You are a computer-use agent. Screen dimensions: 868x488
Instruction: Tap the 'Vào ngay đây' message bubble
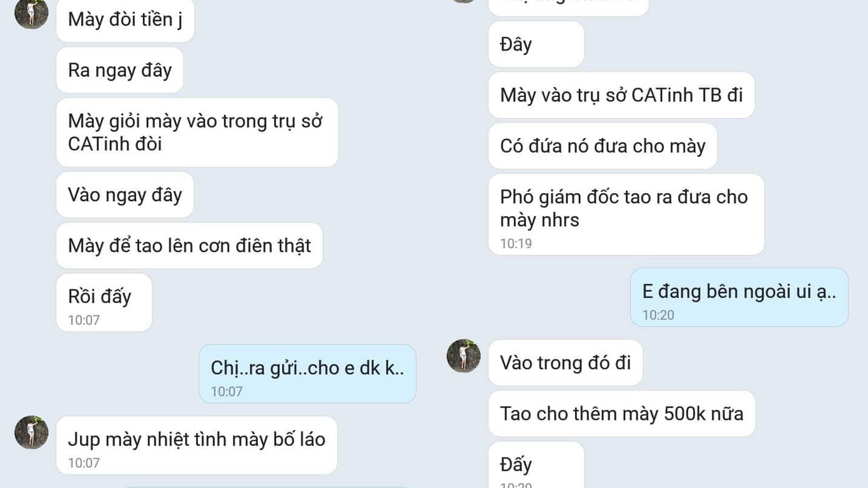pos(125,195)
